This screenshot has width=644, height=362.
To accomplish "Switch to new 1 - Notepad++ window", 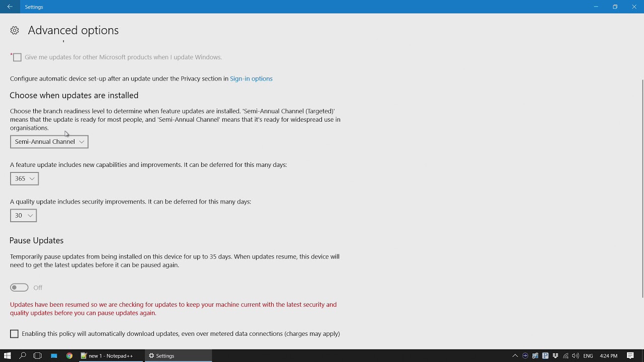I will point(110,355).
